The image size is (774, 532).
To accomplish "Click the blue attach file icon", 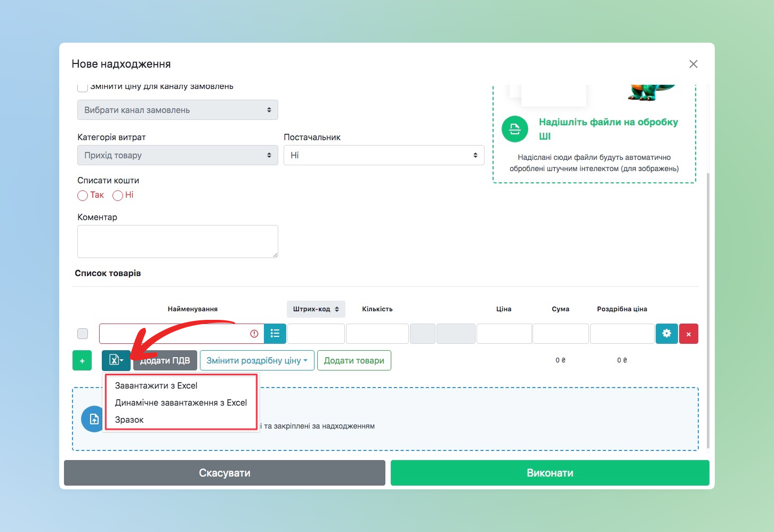I will 93,419.
